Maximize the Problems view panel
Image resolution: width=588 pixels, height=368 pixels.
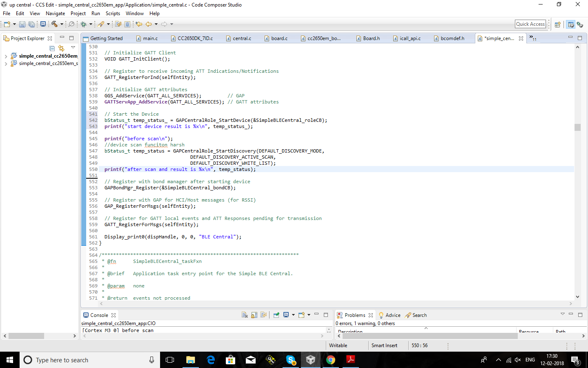tap(580, 314)
